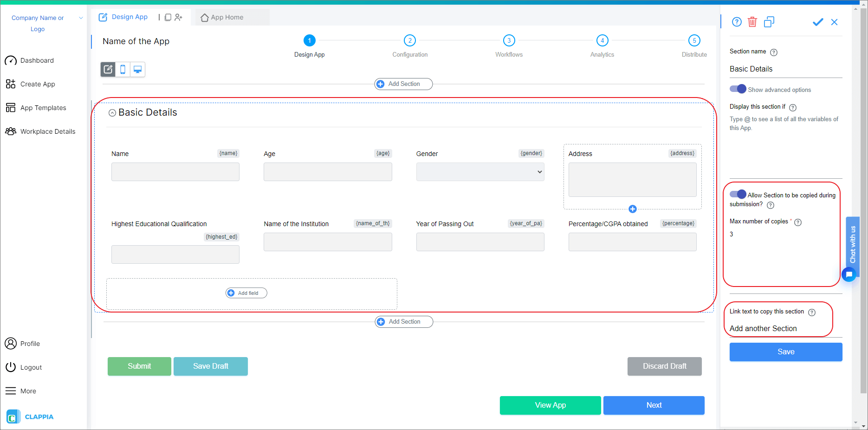Viewport: 868px width, 430px height.
Task: Switch to desktop preview icon
Action: click(x=137, y=69)
